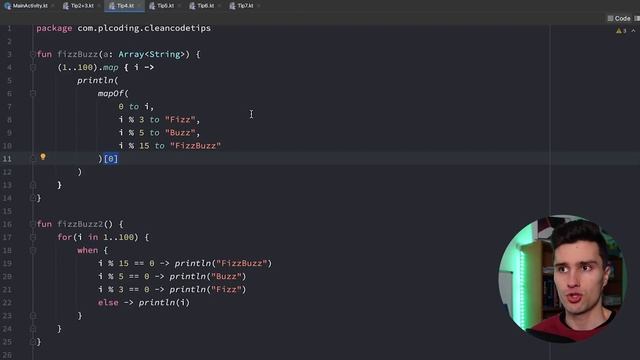This screenshot has width=640, height=360.
Task: Click the file icon on the Tip6.kt tab
Action: (x=192, y=6)
